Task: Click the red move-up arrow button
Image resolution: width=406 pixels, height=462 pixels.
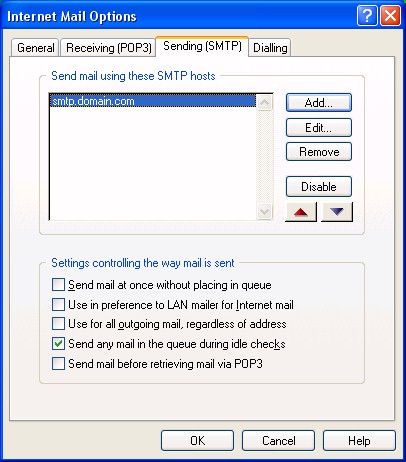Action: (x=301, y=212)
